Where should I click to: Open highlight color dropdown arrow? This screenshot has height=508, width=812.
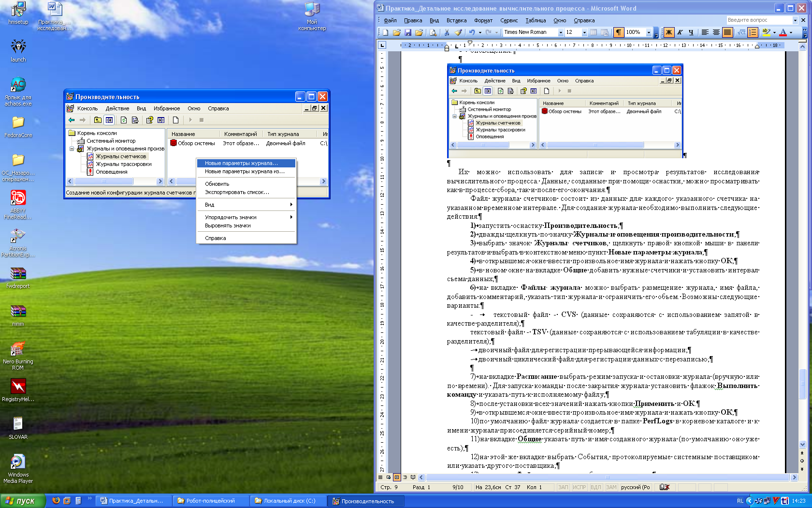(x=774, y=32)
